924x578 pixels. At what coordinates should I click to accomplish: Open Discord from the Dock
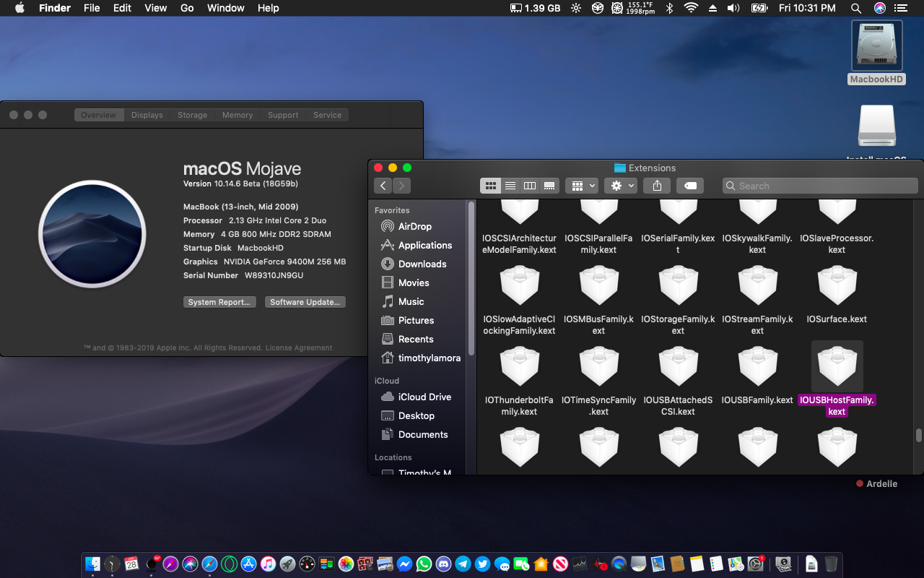(443, 564)
